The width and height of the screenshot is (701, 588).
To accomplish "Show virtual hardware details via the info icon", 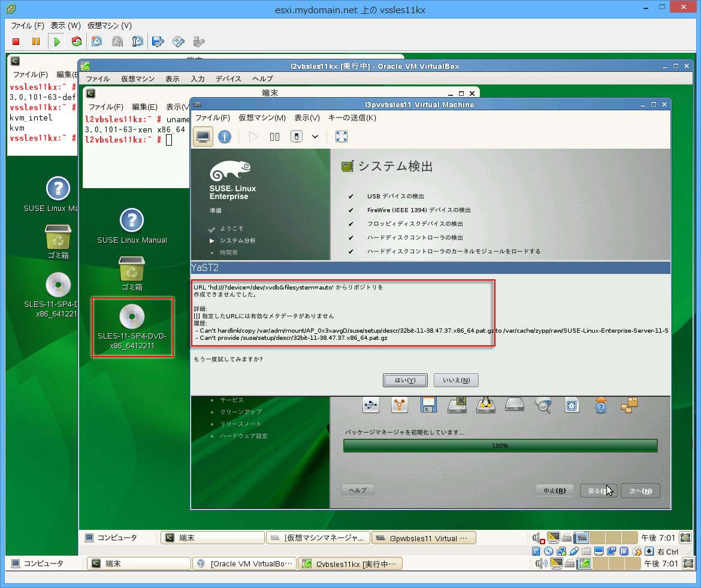I will pyautogui.click(x=225, y=137).
